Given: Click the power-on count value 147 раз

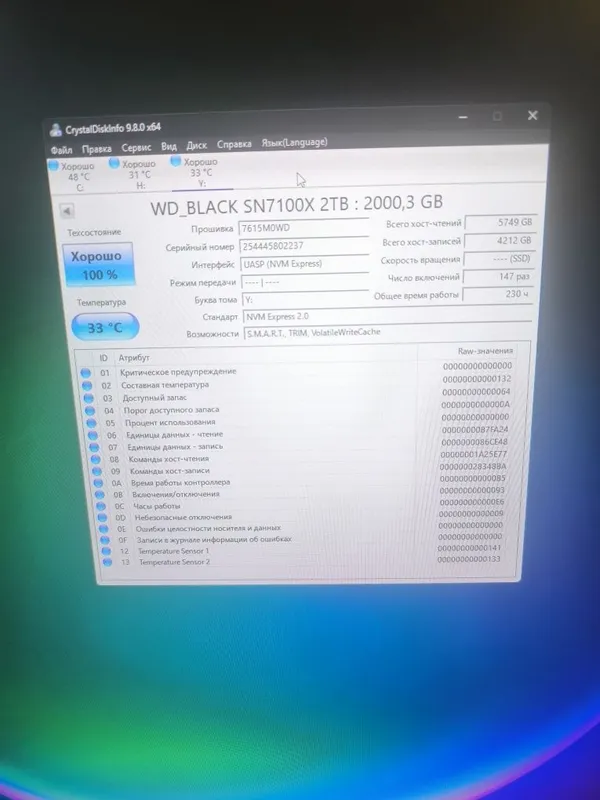Looking at the screenshot, I should coord(497,277).
